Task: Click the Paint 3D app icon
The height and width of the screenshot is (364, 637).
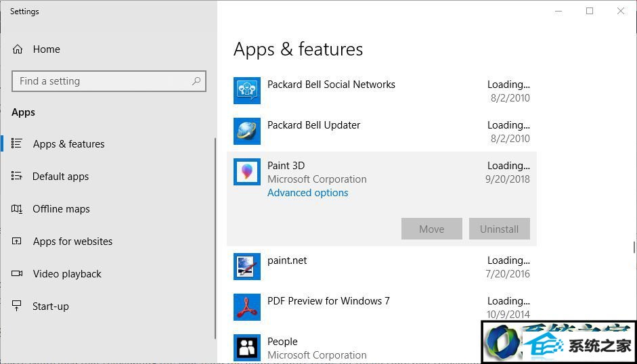Action: 247,173
